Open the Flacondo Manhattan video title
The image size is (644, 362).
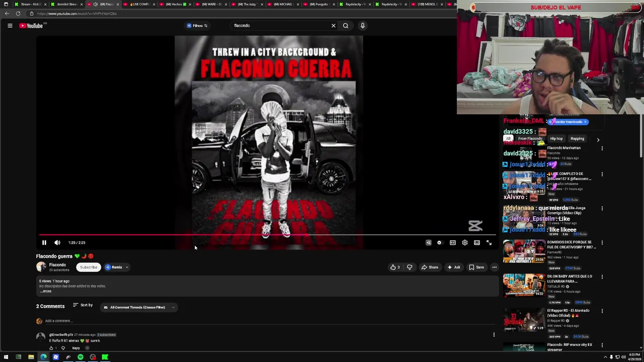pos(563,148)
